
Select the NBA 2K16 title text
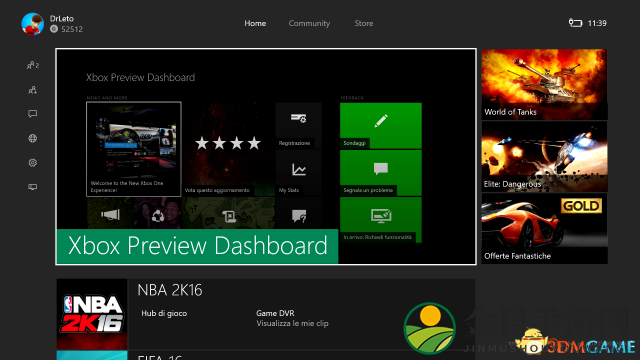[x=170, y=290]
